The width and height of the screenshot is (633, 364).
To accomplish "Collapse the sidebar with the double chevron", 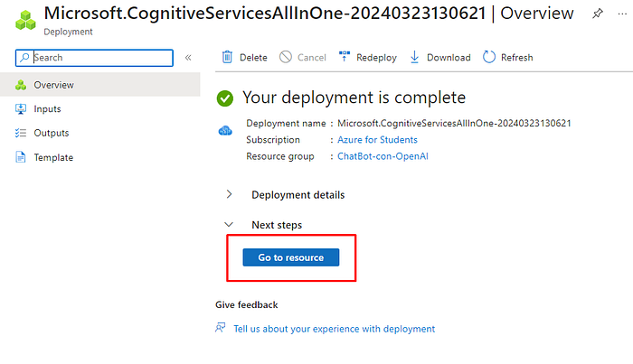I will pos(188,58).
